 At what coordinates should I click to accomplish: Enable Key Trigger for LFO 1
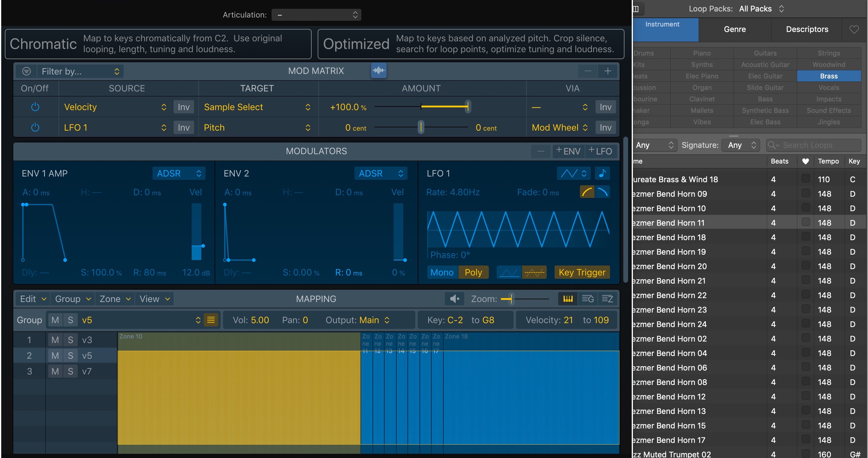pyautogui.click(x=582, y=272)
